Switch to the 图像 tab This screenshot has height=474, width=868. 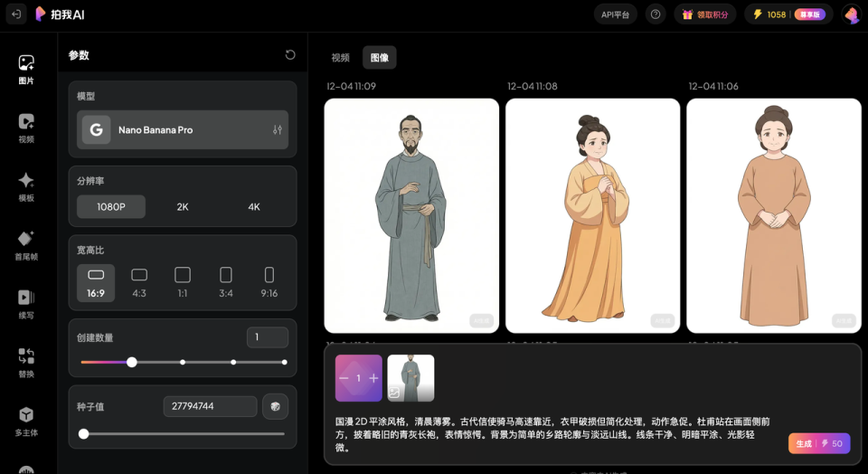pos(379,58)
